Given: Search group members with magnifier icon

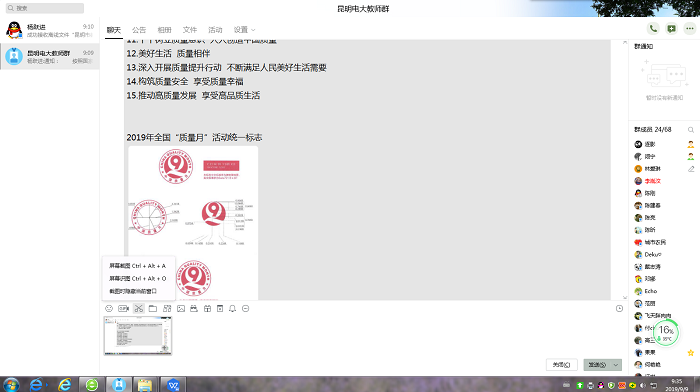Looking at the screenshot, I should point(691,130).
